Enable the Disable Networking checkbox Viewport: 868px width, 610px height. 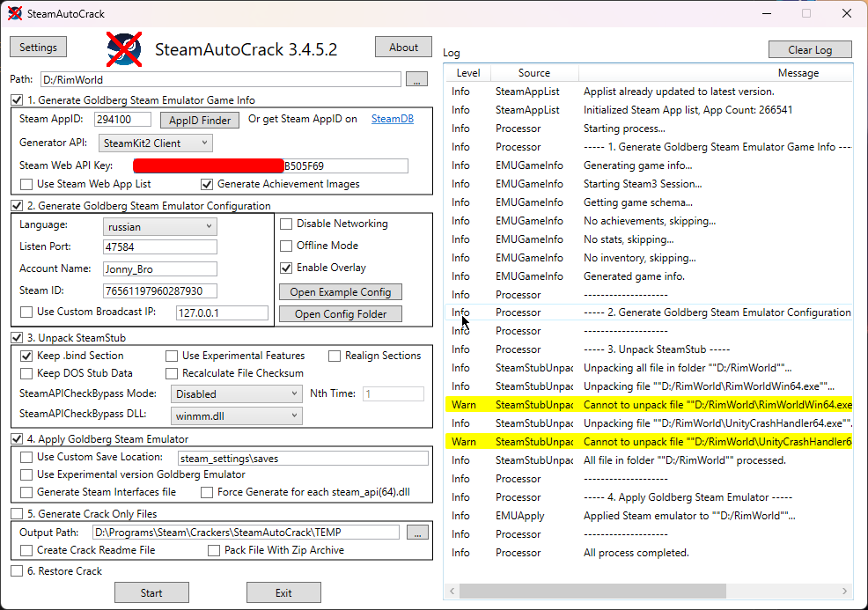pyautogui.click(x=286, y=224)
